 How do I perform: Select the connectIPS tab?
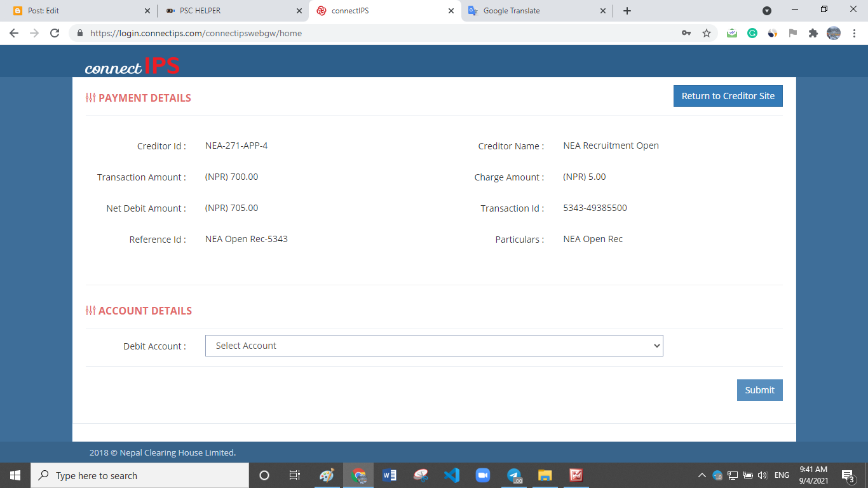tap(384, 11)
